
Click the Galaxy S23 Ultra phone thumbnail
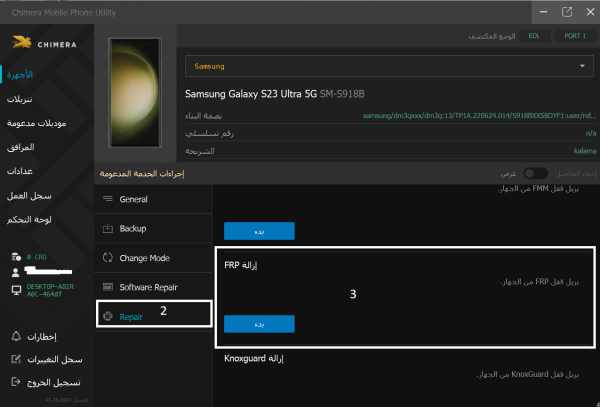(x=135, y=93)
